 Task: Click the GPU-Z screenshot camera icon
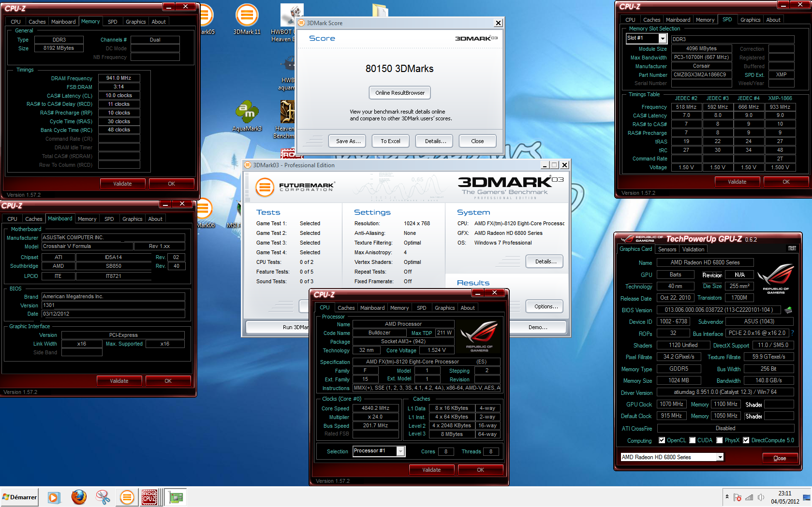click(x=792, y=248)
